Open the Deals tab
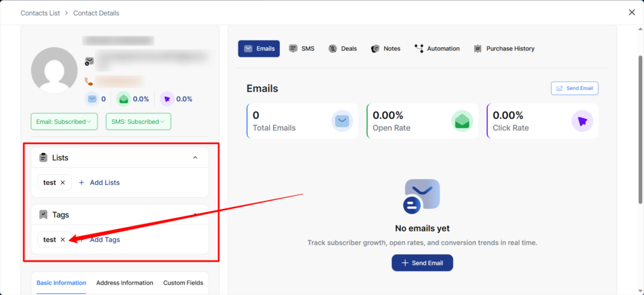The image size is (644, 295). click(x=343, y=48)
